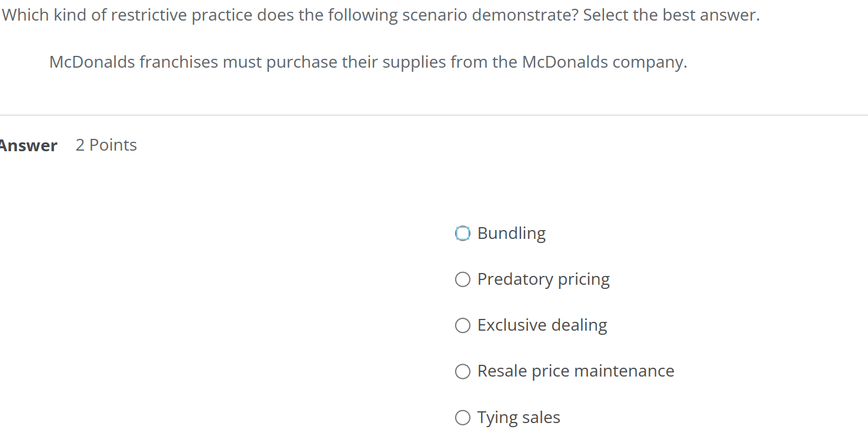868x436 pixels.
Task: Click the question prompt text
Action: click(379, 14)
